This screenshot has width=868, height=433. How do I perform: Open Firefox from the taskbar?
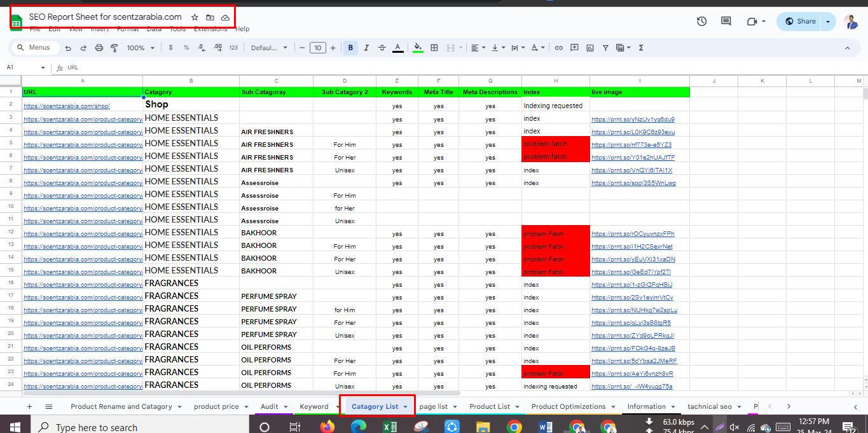click(x=327, y=427)
